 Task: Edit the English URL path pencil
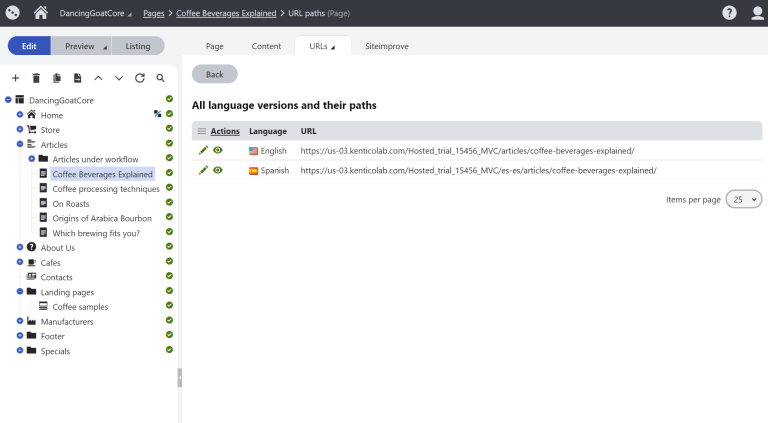203,150
